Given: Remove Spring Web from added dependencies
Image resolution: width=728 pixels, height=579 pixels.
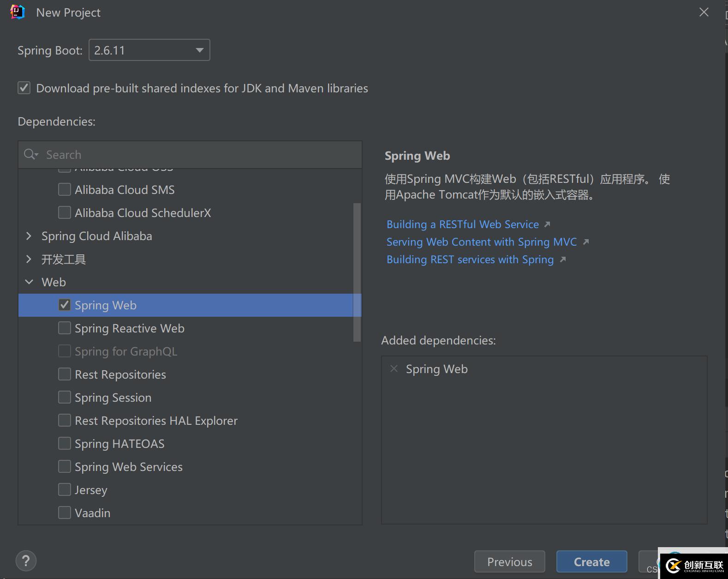Looking at the screenshot, I should pyautogui.click(x=394, y=368).
